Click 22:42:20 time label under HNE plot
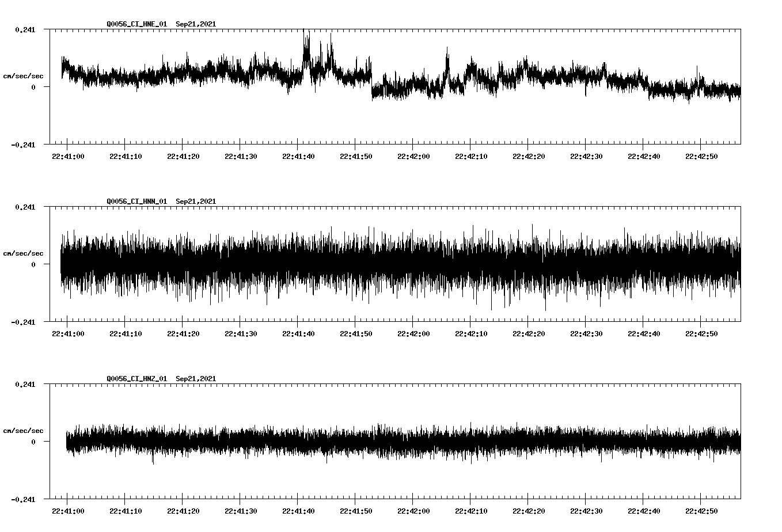This screenshot has width=782, height=532. pos(529,156)
